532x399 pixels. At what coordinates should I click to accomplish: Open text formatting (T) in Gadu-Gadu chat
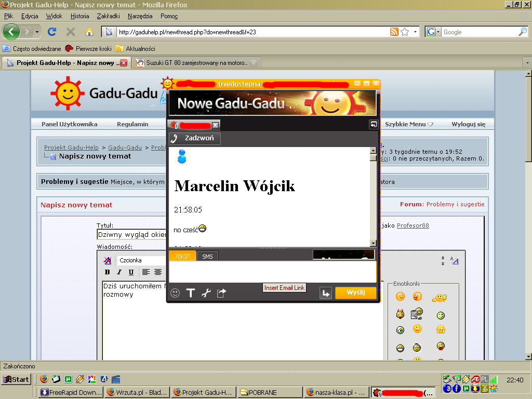[x=191, y=293]
